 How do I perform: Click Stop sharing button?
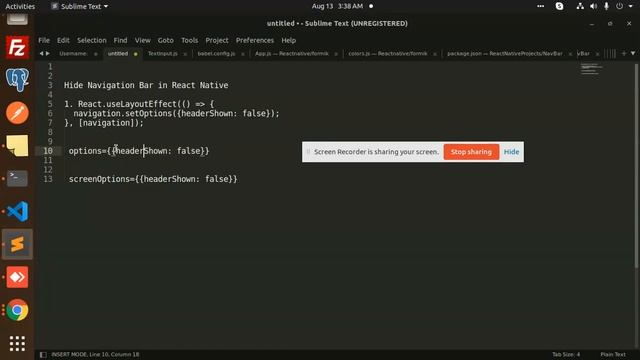[471, 152]
